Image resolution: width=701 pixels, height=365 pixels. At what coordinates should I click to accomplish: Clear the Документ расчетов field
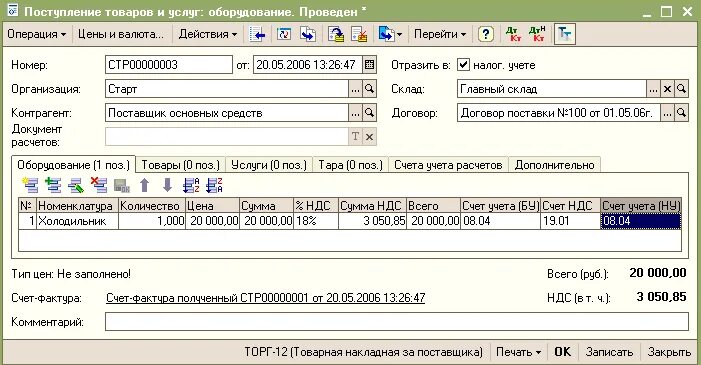coord(369,137)
